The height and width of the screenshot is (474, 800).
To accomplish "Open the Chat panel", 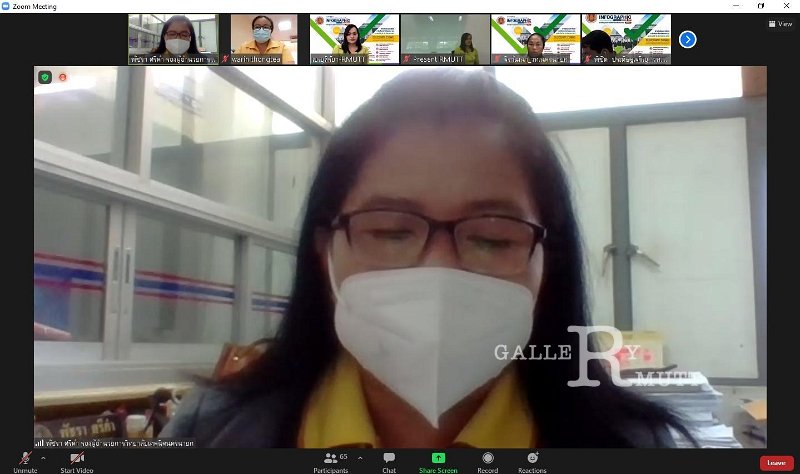I will point(389,462).
